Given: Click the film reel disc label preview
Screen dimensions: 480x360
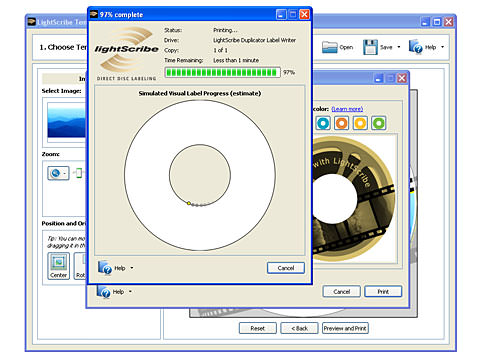Looking at the screenshot, I should pos(353,199).
